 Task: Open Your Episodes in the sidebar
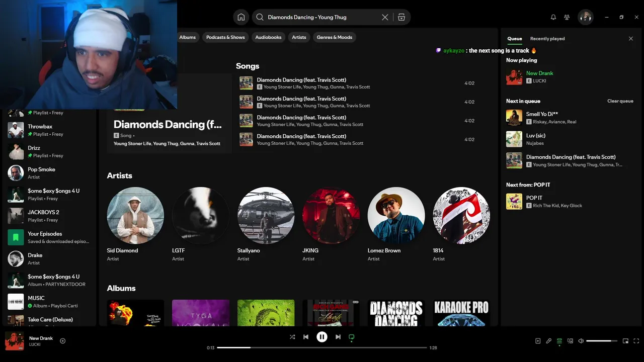(x=49, y=237)
